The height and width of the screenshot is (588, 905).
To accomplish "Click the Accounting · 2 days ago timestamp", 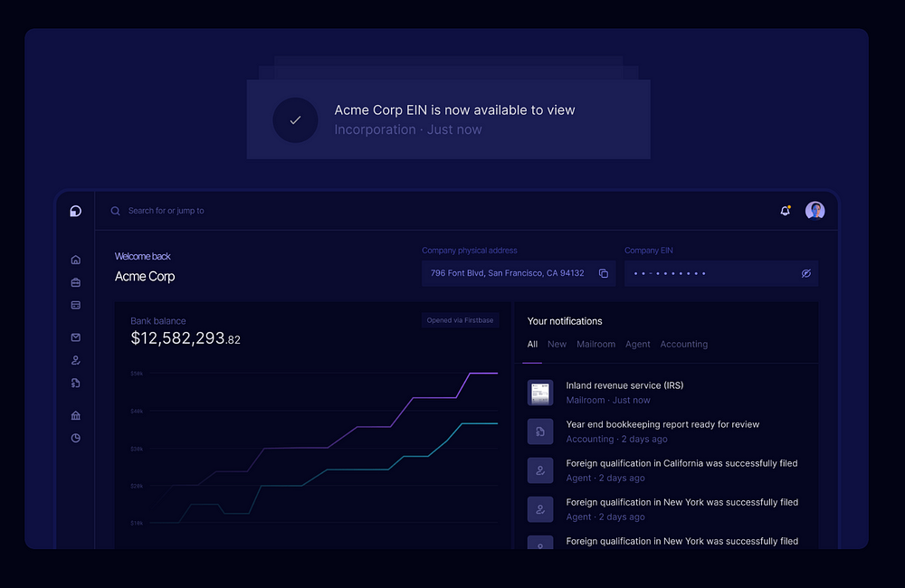I will (x=616, y=439).
